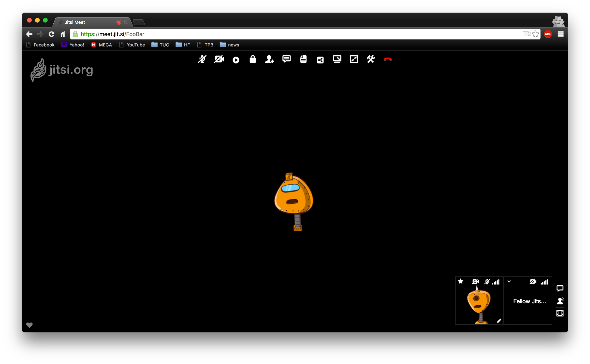Expand Fellow Jitster thumbnail dropdown chevron
Viewport: 590px width, 364px height.
(509, 282)
